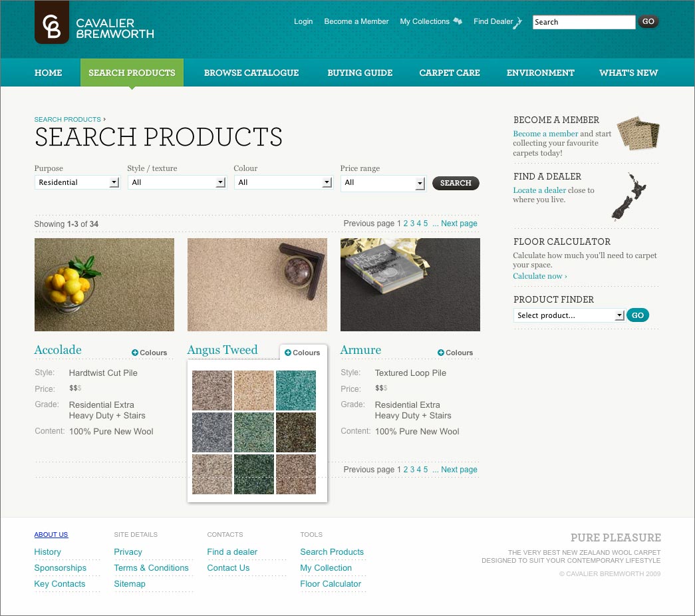Select the blue-grey Angus Tweed swatch
Viewport: 695px width, 616px height.
(212, 432)
